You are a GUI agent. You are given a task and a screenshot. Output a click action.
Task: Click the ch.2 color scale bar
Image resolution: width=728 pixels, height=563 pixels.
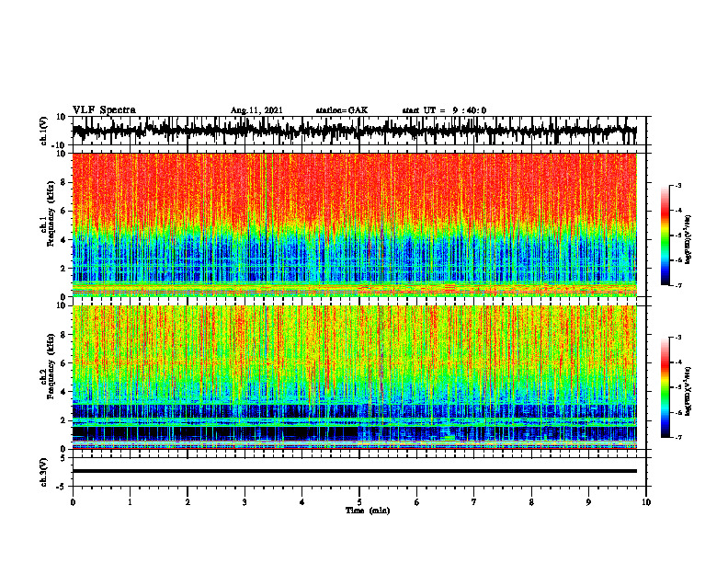[665, 387]
